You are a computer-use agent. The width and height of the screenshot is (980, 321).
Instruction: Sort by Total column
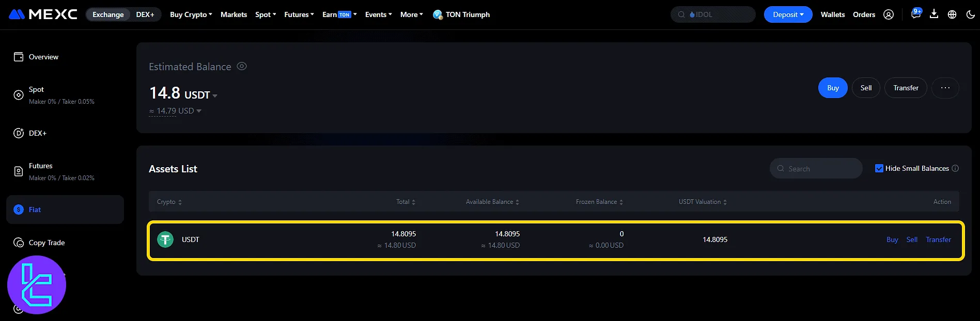click(x=406, y=202)
